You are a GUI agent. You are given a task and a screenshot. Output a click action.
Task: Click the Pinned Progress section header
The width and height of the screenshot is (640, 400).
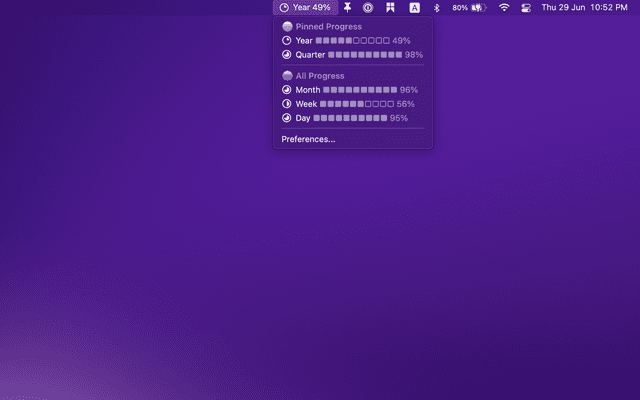(328, 26)
